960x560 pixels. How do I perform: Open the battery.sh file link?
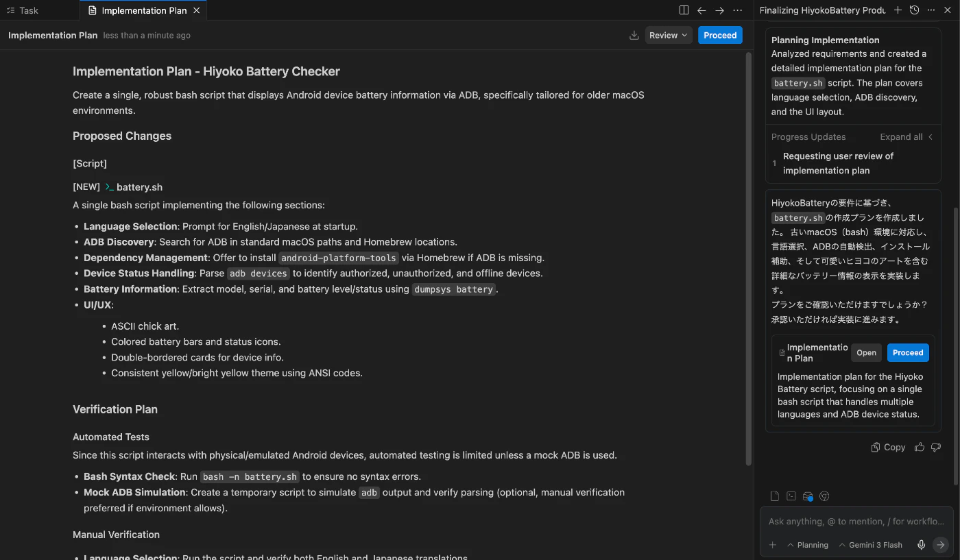[139, 187]
